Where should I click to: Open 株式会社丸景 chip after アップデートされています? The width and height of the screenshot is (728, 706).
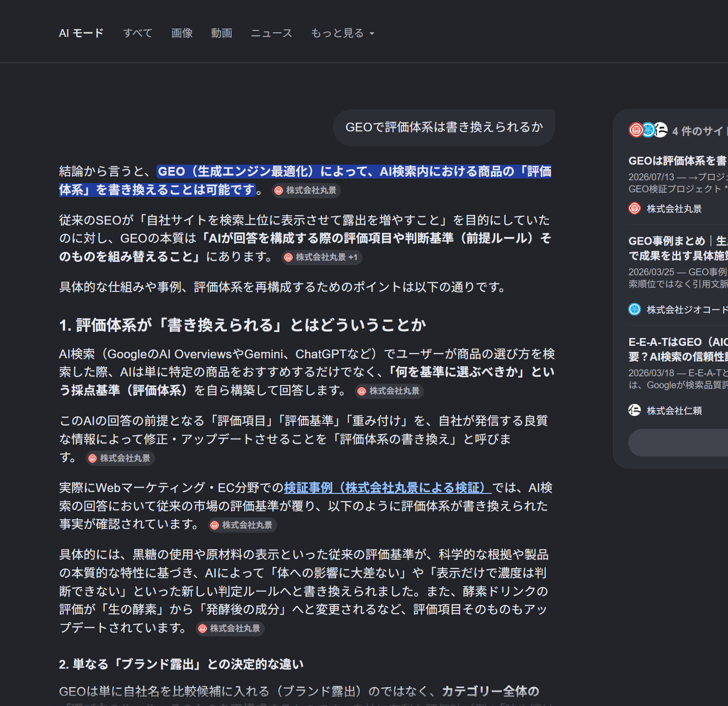(230, 629)
